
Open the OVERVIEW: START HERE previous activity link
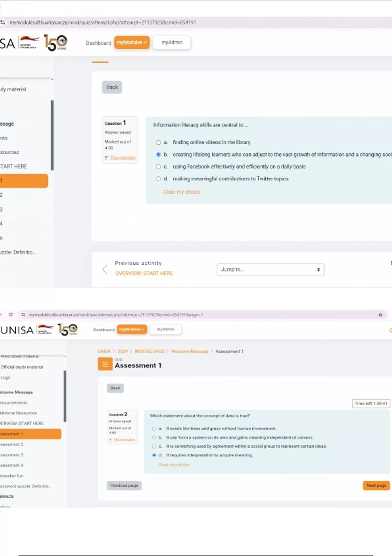tap(144, 273)
